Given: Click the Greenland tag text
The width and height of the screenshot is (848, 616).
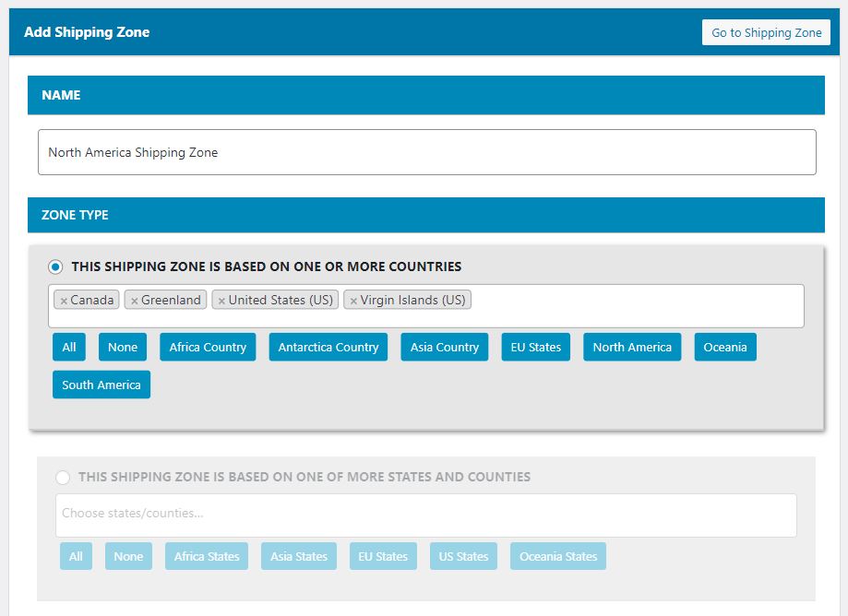Looking at the screenshot, I should click(171, 300).
